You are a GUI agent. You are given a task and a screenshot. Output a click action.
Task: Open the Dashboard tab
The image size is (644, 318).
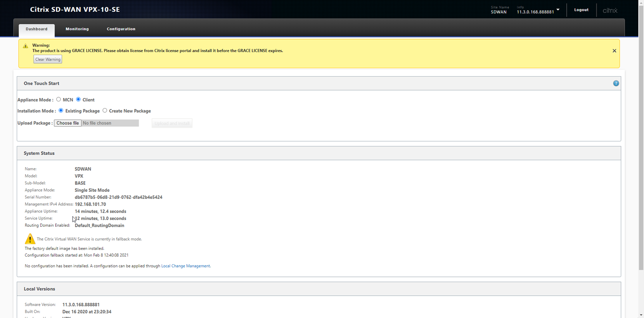coord(37,29)
